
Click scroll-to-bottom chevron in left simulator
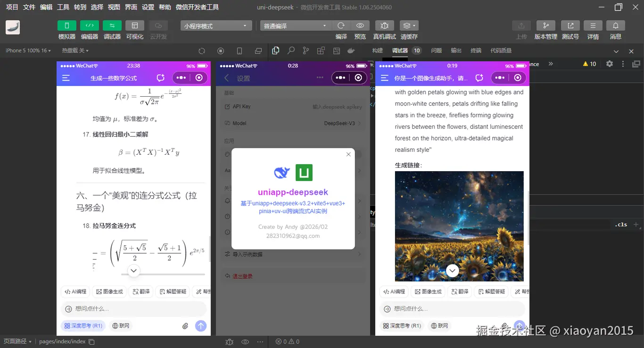tap(134, 271)
